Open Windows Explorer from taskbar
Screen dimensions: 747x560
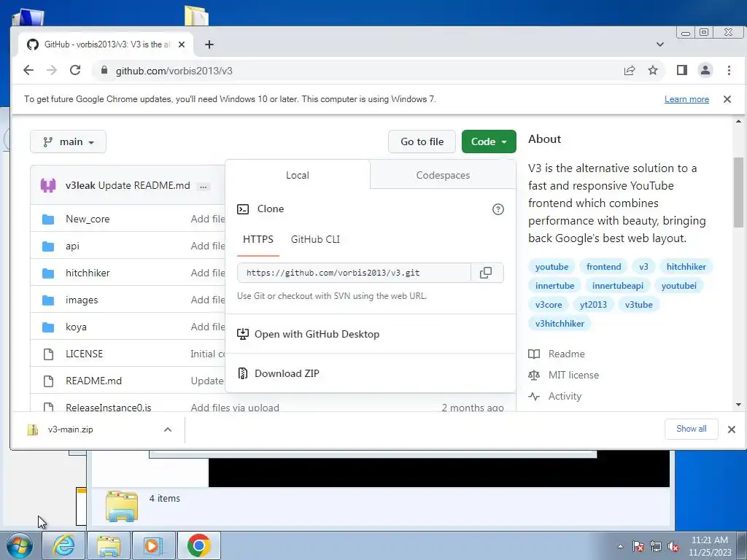(109, 545)
